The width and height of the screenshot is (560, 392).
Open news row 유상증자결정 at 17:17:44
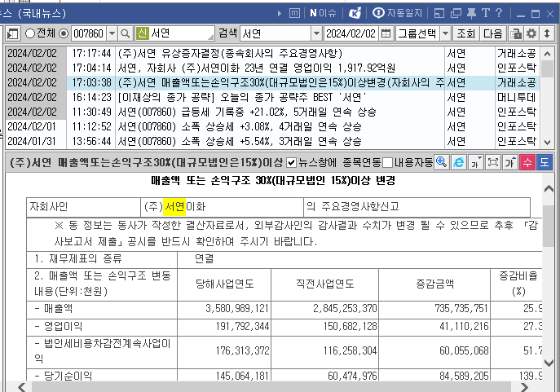(273, 54)
